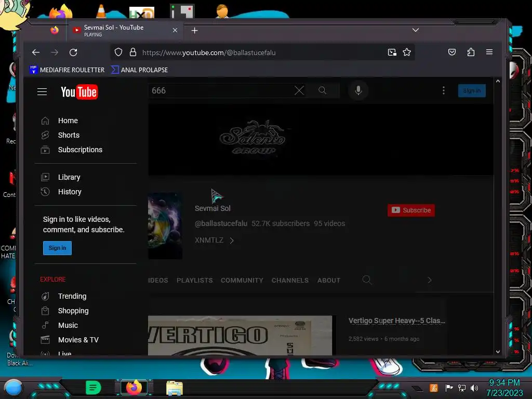Save page to Pocket

[452, 52]
